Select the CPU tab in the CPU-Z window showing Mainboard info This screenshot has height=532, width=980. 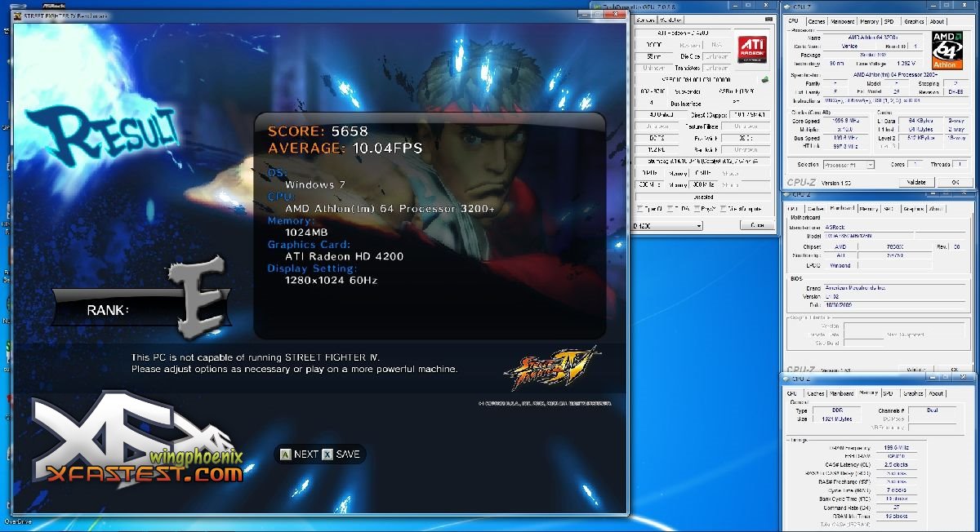pyautogui.click(x=792, y=209)
